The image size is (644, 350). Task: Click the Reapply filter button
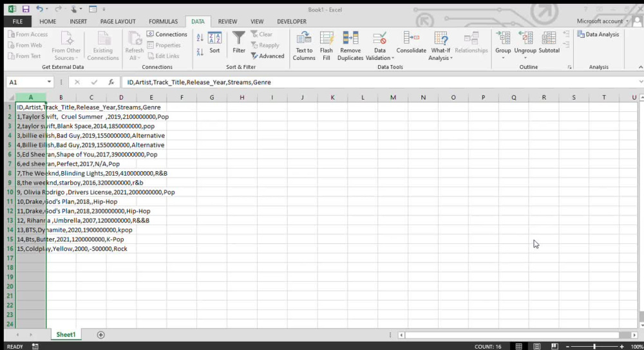(x=265, y=45)
